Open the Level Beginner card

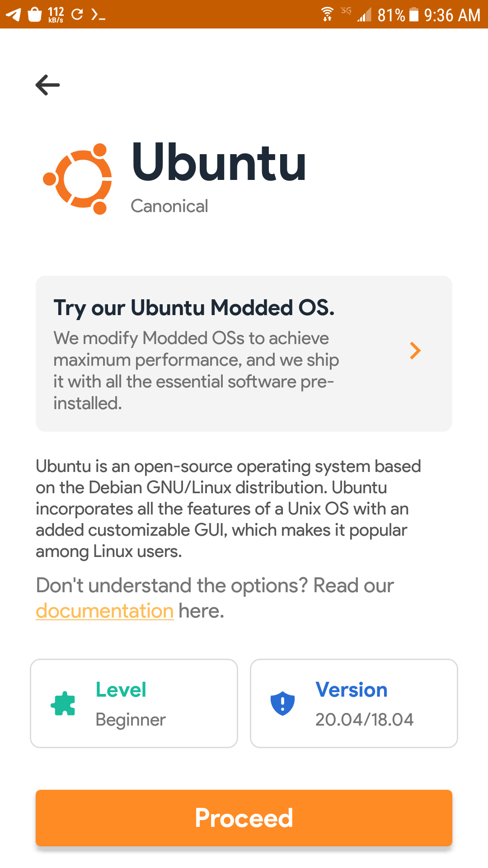coord(134,703)
